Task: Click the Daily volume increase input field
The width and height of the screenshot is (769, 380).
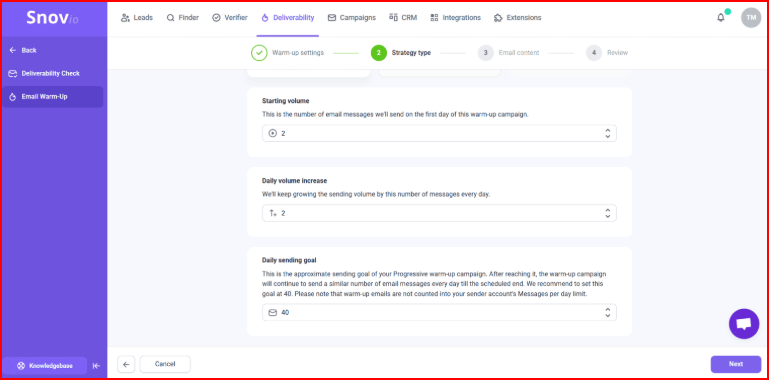Action: click(439, 213)
